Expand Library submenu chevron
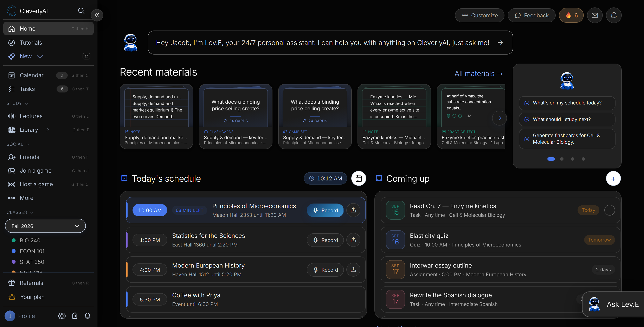The image size is (644, 327). [x=47, y=130]
